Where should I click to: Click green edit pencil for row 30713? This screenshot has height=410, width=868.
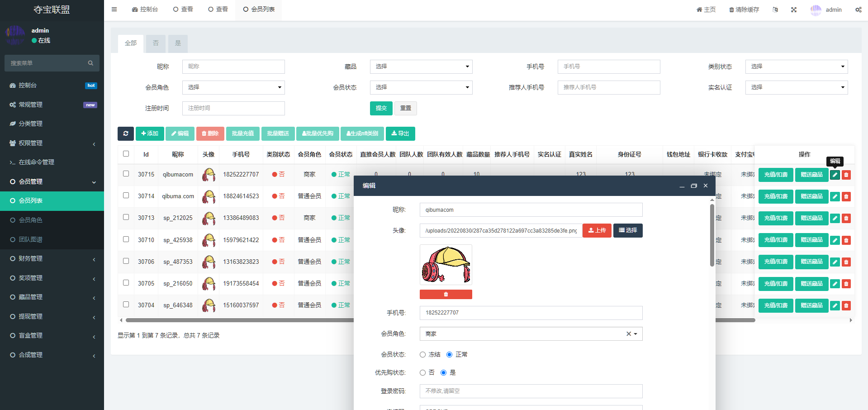point(835,218)
